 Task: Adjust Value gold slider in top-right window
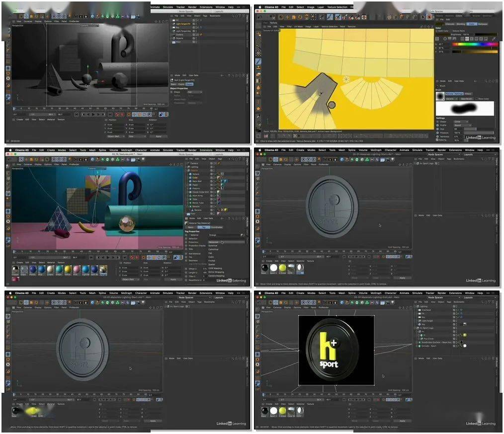point(475,51)
